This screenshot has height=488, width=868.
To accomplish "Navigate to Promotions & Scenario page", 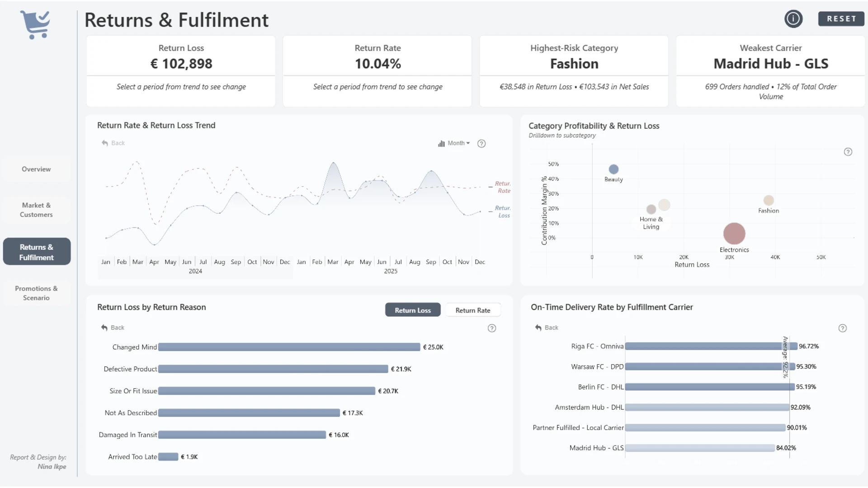I will click(36, 293).
